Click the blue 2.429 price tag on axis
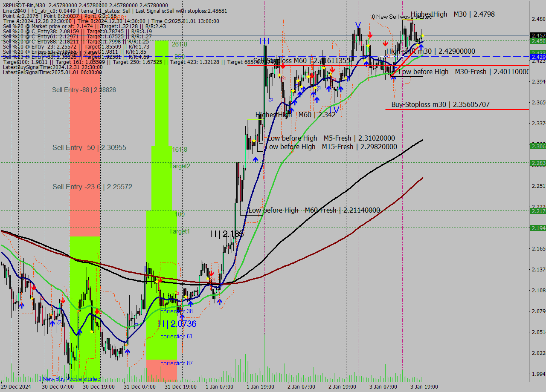546x392 pixels. click(537, 57)
